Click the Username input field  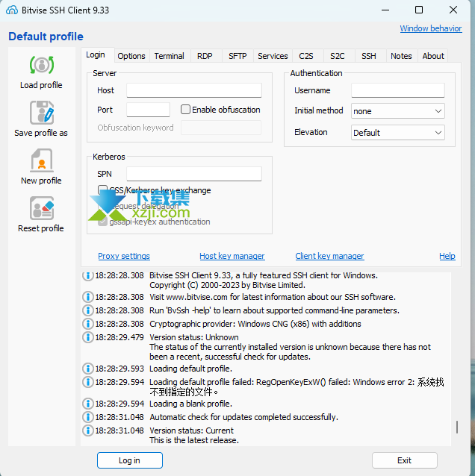coord(398,90)
